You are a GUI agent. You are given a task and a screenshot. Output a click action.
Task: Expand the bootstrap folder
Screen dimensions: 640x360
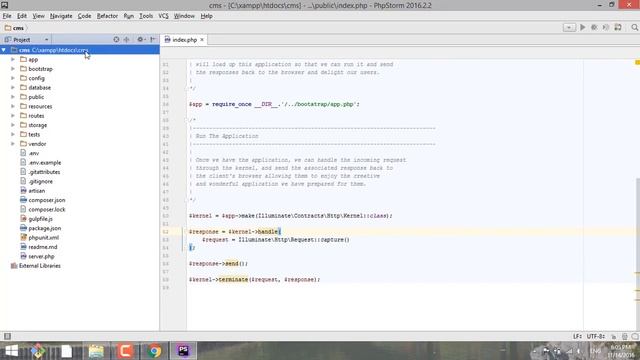tap(13, 69)
